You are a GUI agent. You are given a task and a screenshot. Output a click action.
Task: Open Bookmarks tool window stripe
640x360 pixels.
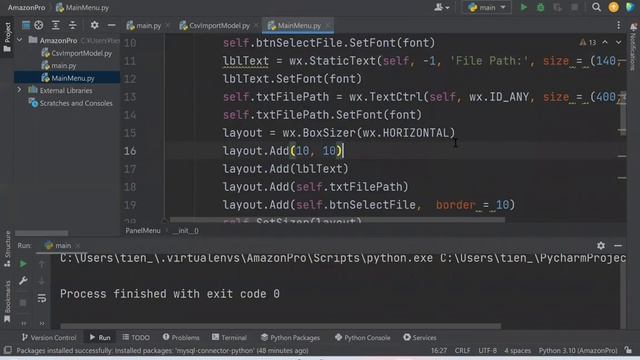click(x=7, y=301)
